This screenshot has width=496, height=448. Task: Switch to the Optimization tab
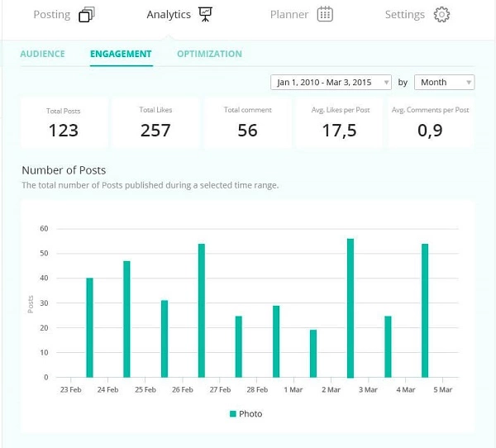(x=209, y=54)
